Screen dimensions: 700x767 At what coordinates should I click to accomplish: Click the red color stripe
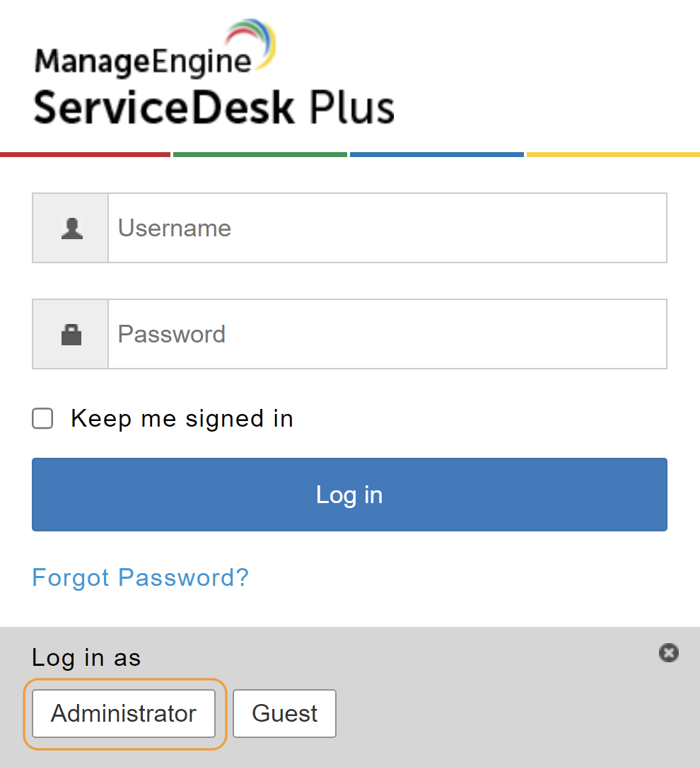pyautogui.click(x=85, y=154)
